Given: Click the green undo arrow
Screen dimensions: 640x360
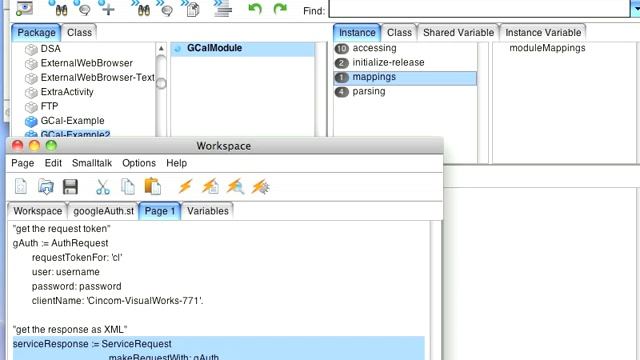Looking at the screenshot, I should [x=255, y=9].
